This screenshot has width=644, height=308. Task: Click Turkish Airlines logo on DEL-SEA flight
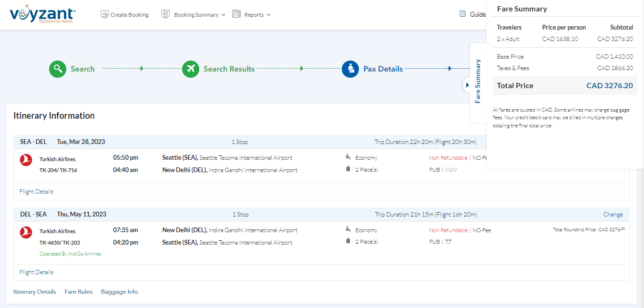click(26, 232)
